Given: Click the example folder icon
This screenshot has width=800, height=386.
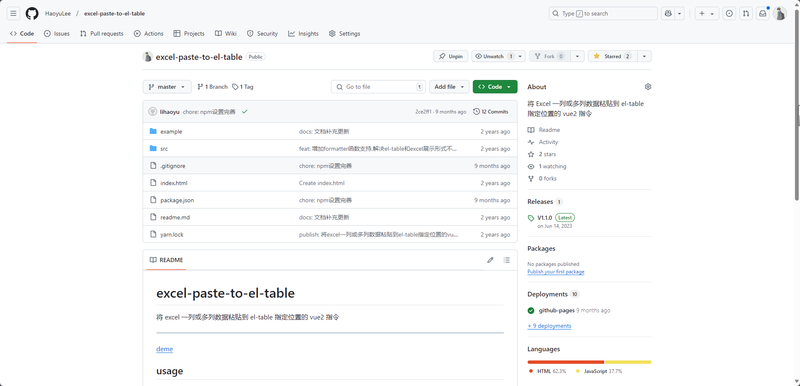Looking at the screenshot, I should pos(153,132).
